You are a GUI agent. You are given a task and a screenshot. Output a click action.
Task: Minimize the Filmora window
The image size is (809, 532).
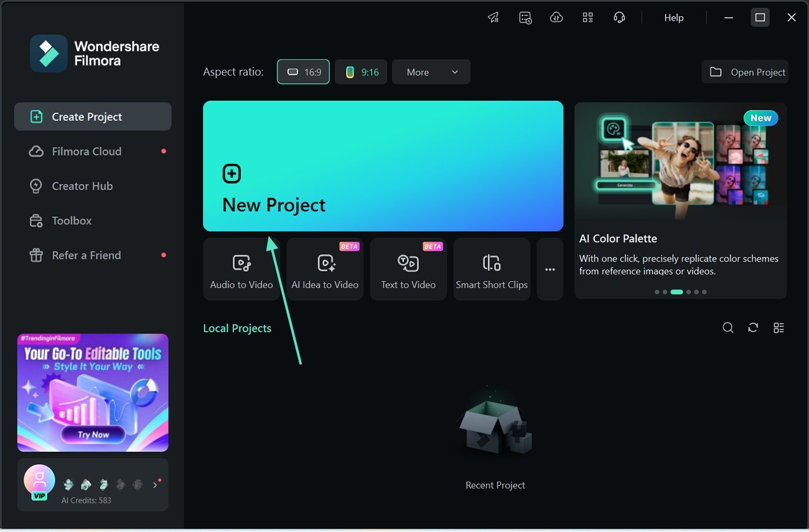coord(728,17)
